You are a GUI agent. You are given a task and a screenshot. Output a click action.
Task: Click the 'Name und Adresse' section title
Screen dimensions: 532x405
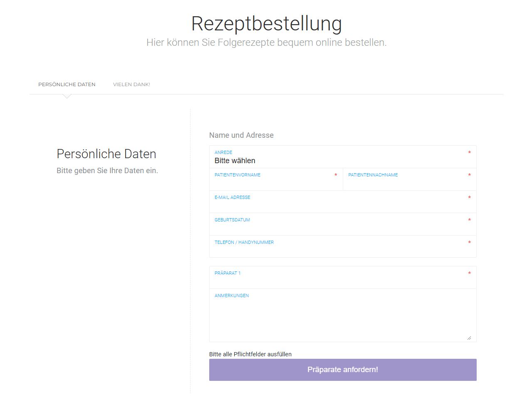point(241,135)
